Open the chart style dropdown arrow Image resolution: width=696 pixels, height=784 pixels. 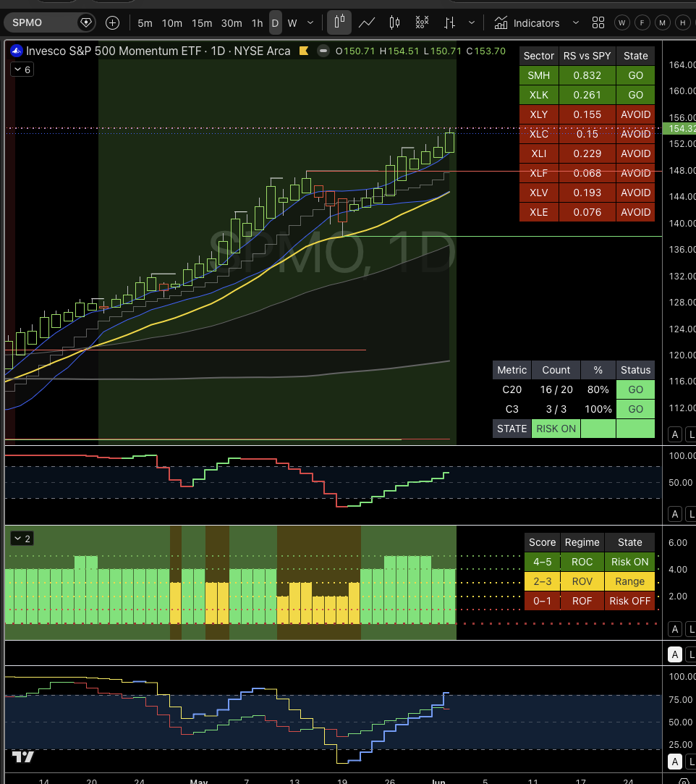(x=472, y=22)
